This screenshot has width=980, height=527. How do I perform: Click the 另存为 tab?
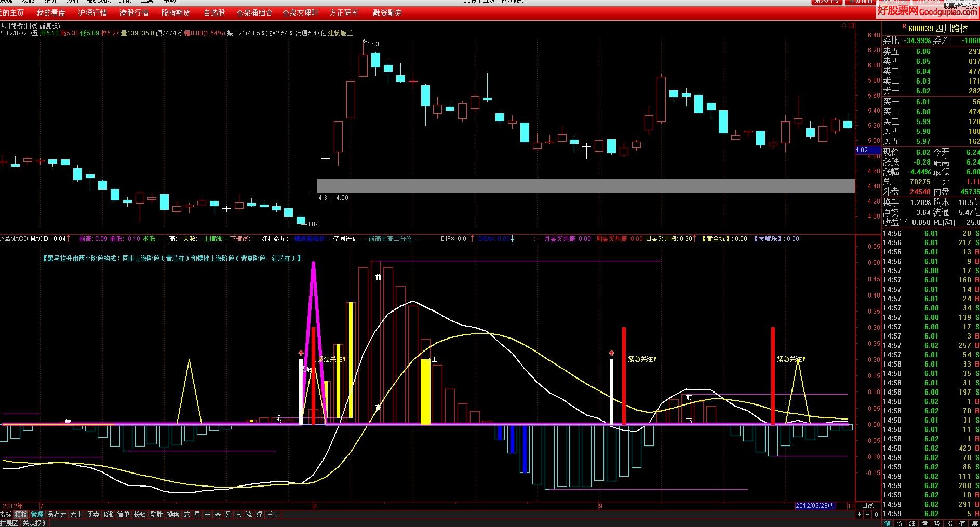57,515
